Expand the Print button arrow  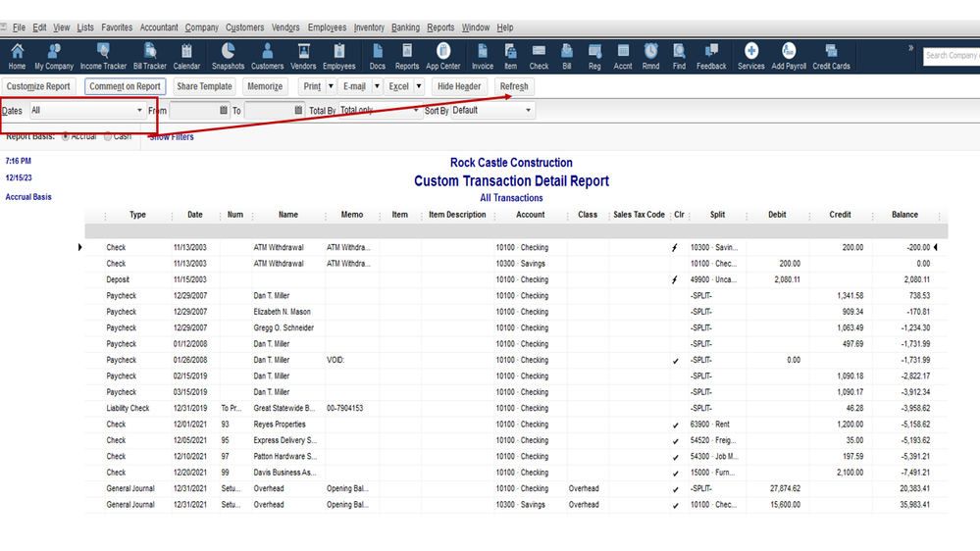331,86
